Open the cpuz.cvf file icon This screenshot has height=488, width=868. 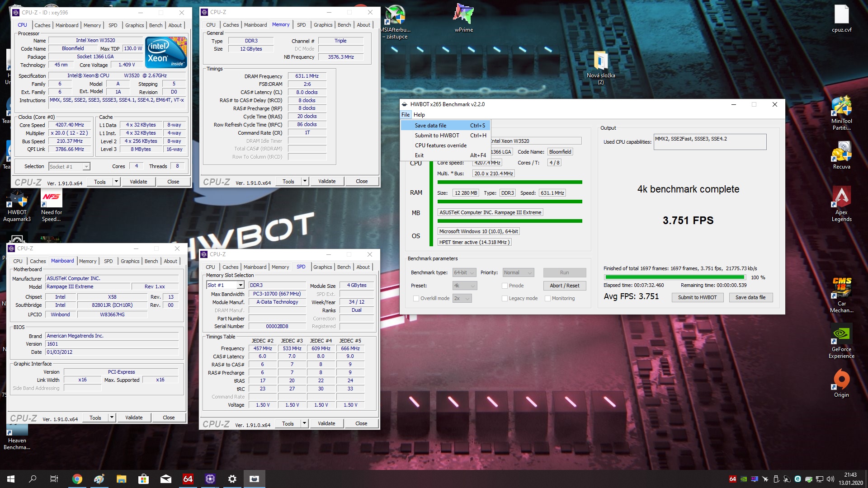click(x=841, y=18)
